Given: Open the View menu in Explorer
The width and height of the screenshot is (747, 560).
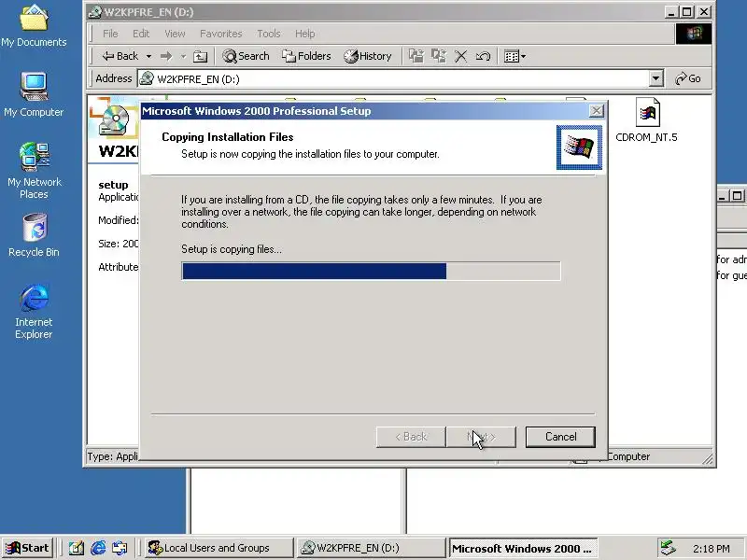Looking at the screenshot, I should click(175, 34).
